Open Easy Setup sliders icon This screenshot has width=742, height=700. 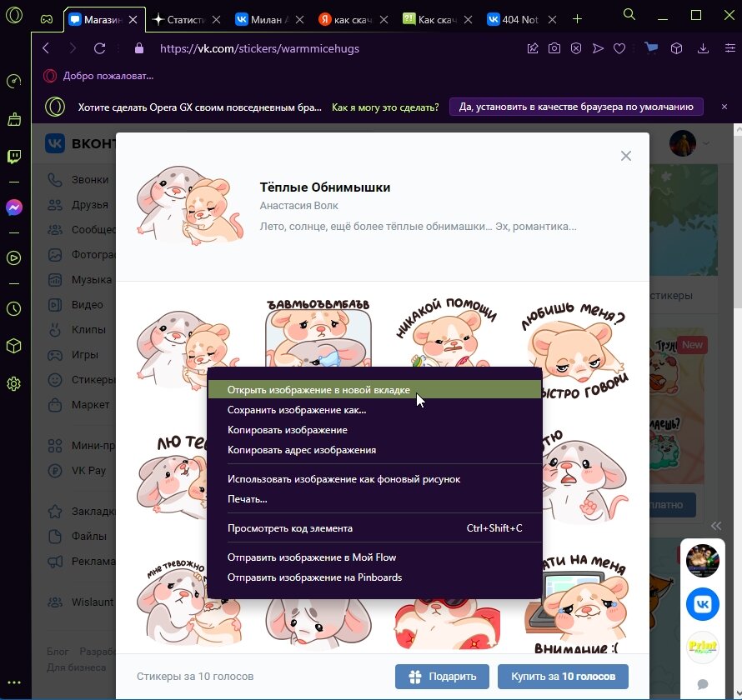[x=730, y=48]
